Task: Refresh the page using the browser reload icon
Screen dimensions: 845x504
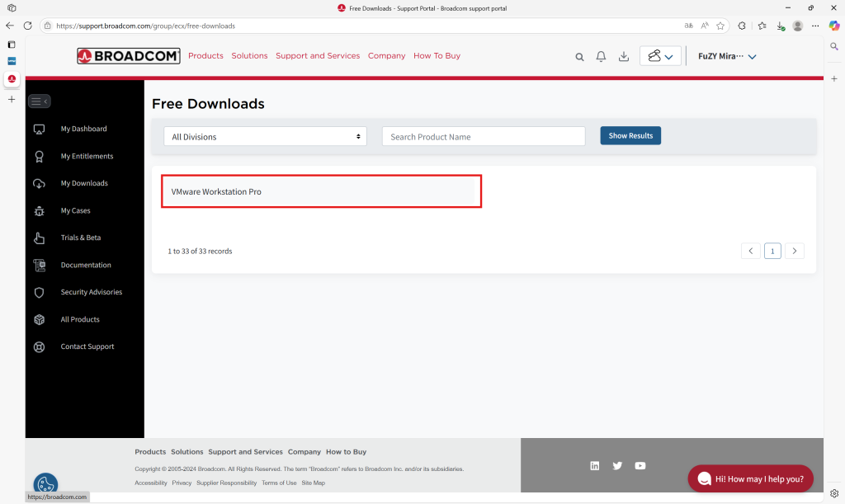Action: tap(27, 26)
